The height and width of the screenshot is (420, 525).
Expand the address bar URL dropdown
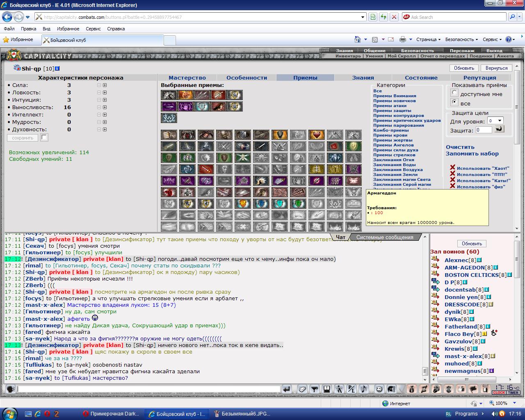[363, 17]
